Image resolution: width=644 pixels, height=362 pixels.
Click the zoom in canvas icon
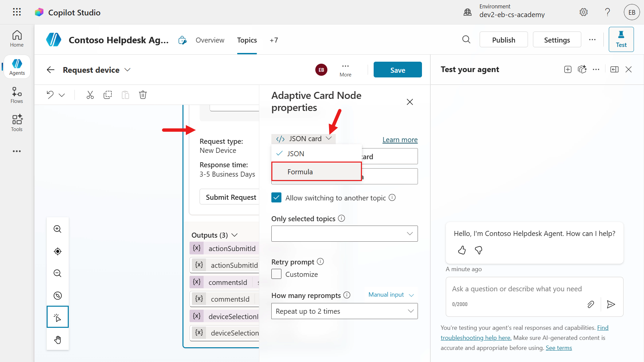58,229
